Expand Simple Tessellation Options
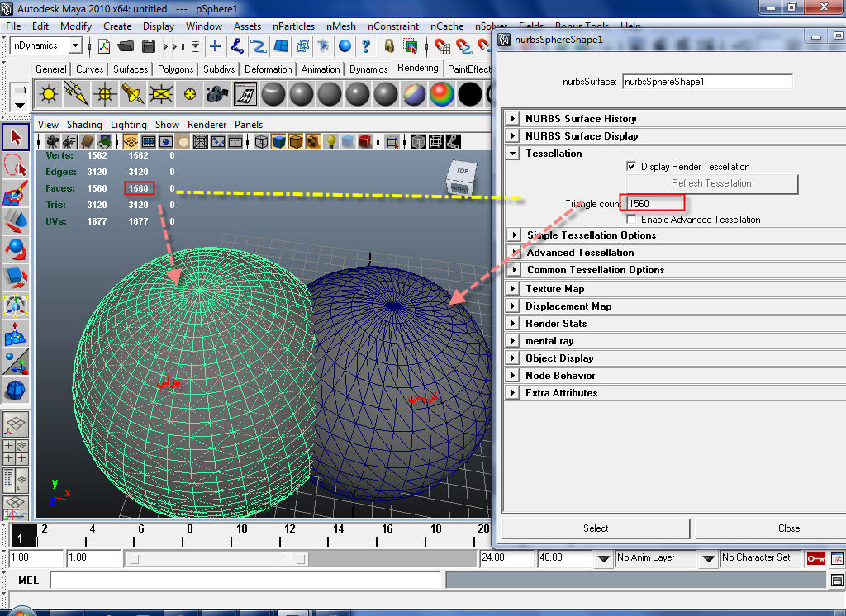This screenshot has height=616, width=846. (x=514, y=235)
